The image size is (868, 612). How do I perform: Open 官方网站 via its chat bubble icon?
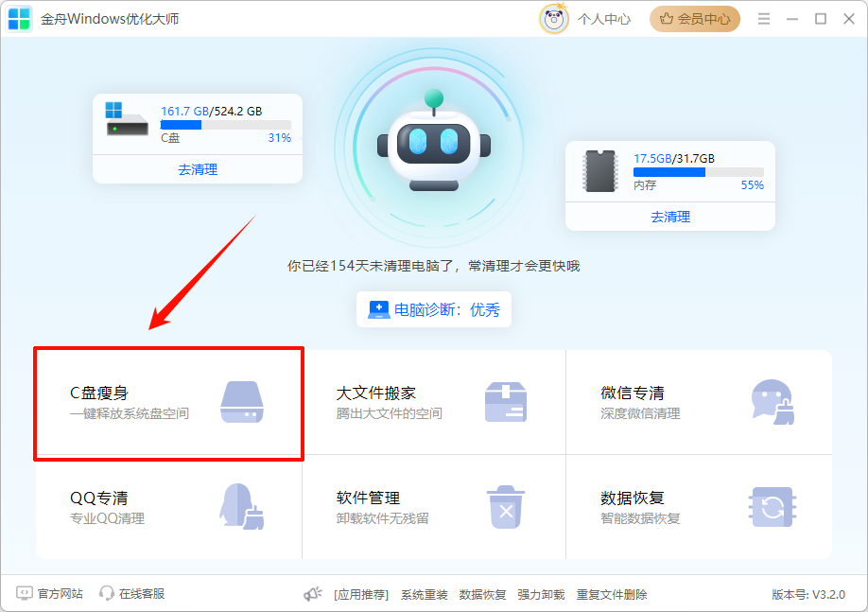(26, 594)
